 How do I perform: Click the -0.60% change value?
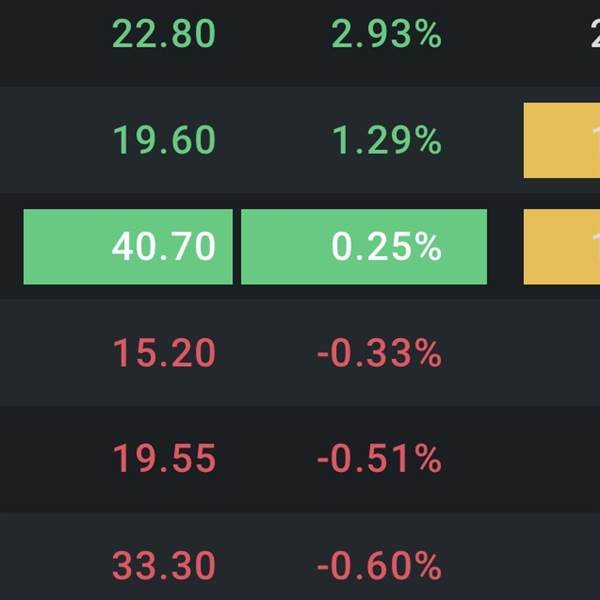[379, 567]
